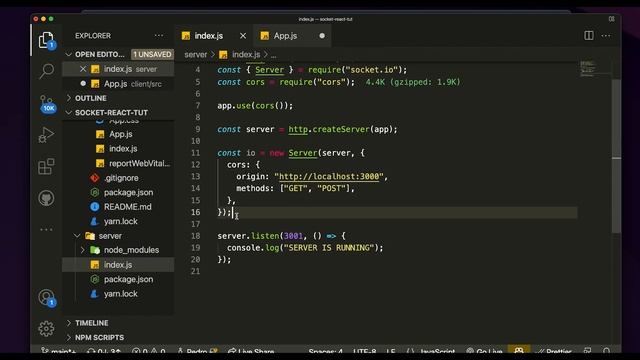The height and width of the screenshot is (360, 640).
Task: Click the breadcrumb ellipsis after index.js
Action: pos(273,55)
